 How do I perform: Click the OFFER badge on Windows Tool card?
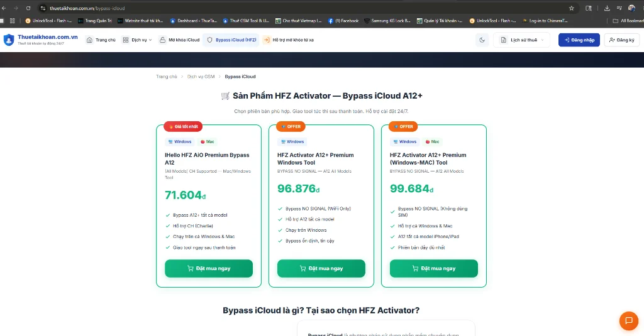point(291,127)
